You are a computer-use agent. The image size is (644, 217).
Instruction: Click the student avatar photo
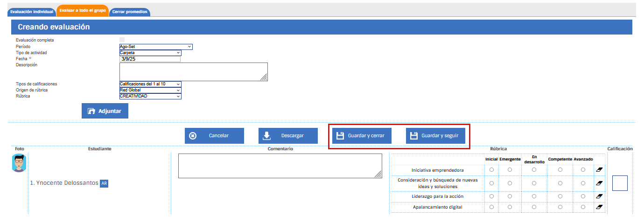pos(20,163)
